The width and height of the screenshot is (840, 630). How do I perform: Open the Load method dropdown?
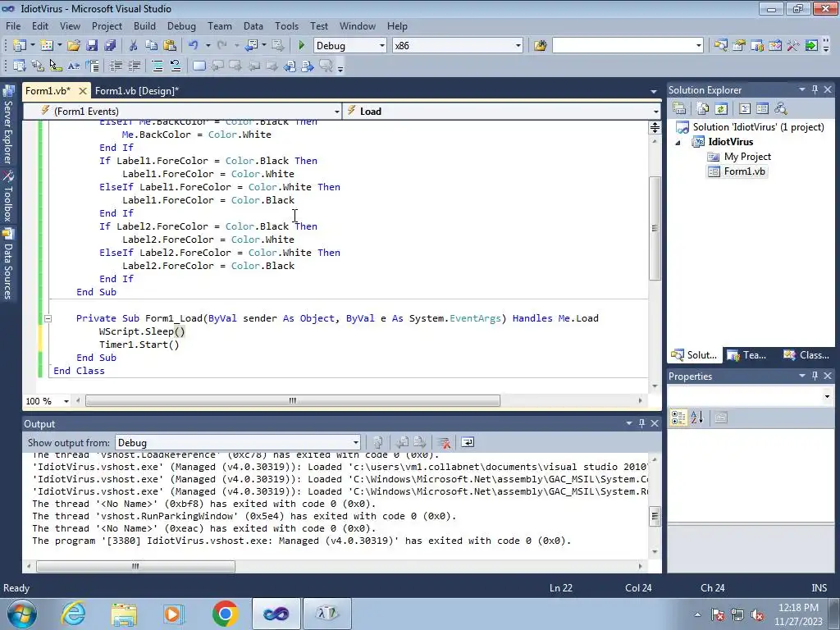[x=655, y=112]
